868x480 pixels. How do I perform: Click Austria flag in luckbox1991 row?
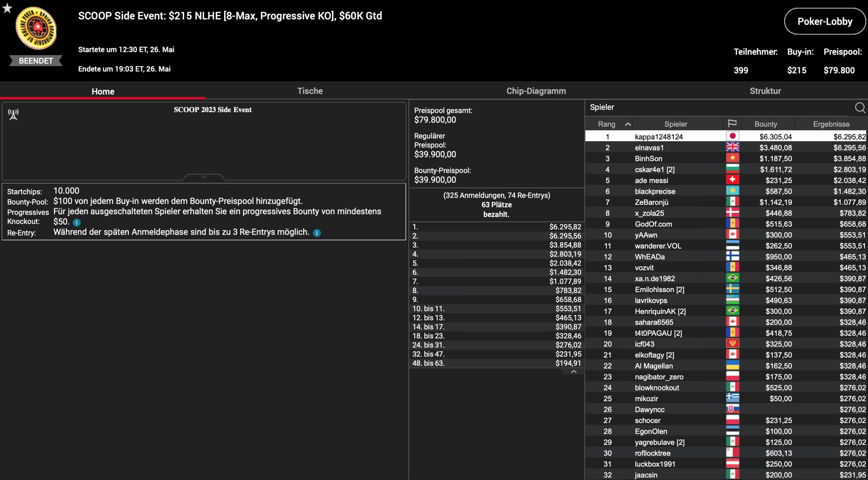(x=732, y=463)
